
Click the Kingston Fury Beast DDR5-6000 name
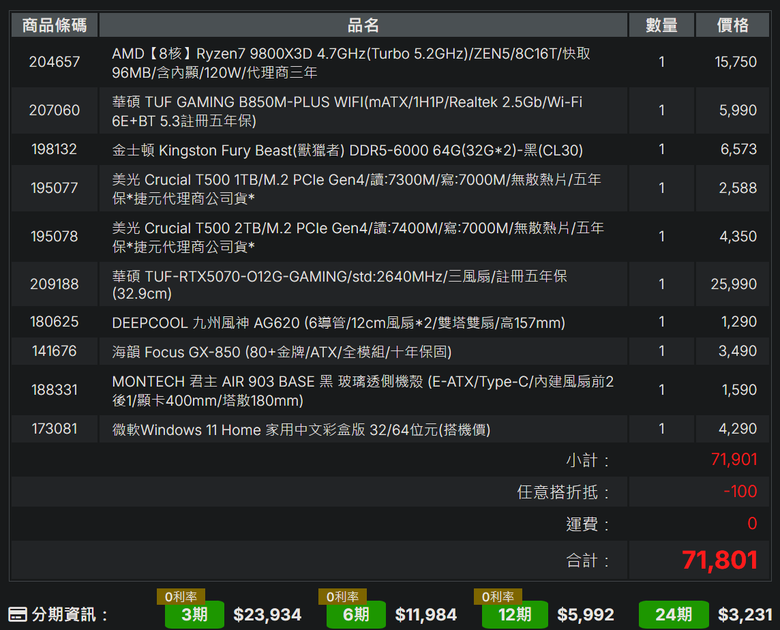(347, 150)
